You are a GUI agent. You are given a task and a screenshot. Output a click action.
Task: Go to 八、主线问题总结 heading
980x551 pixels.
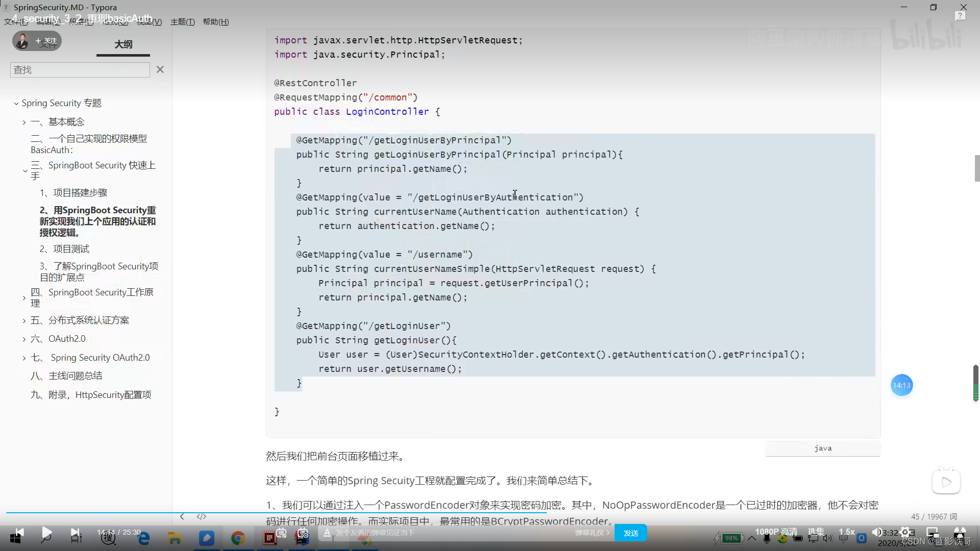66,376
